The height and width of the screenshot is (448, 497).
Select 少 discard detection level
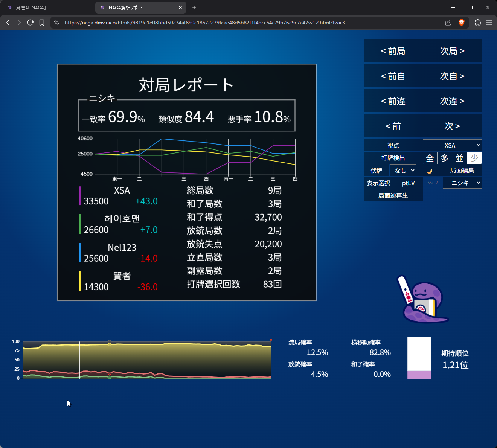point(474,158)
